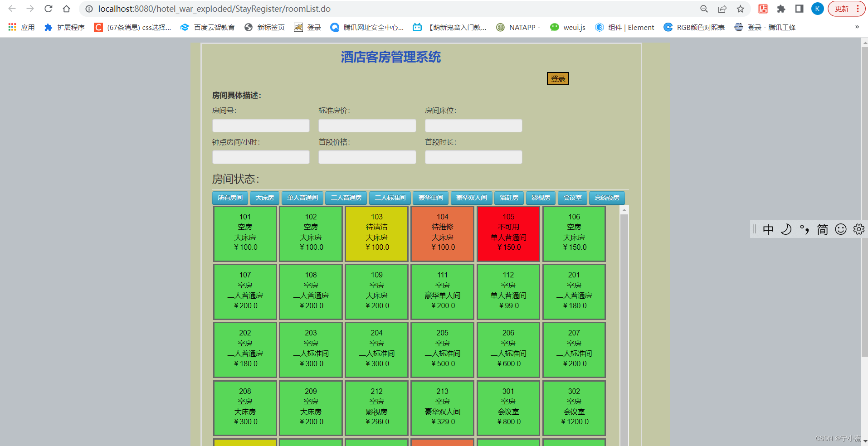Open the extensions puzzle icon
Image resolution: width=868 pixels, height=446 pixels.
(781, 9)
